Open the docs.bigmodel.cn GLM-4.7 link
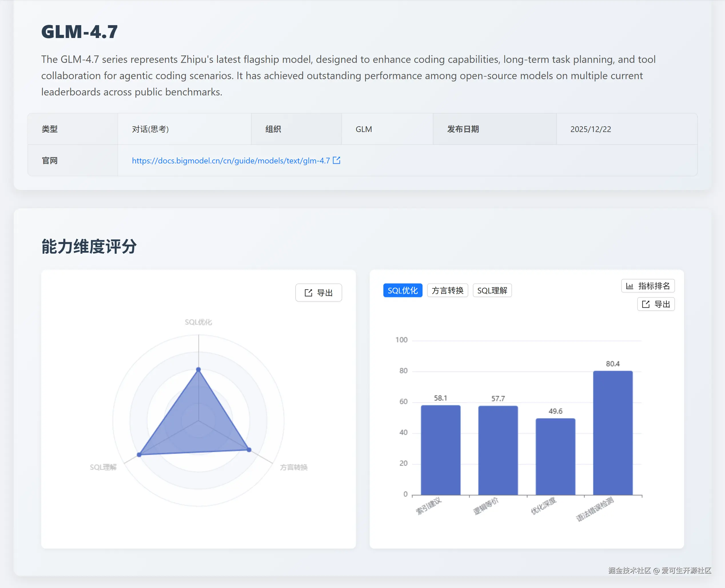 coord(230,161)
